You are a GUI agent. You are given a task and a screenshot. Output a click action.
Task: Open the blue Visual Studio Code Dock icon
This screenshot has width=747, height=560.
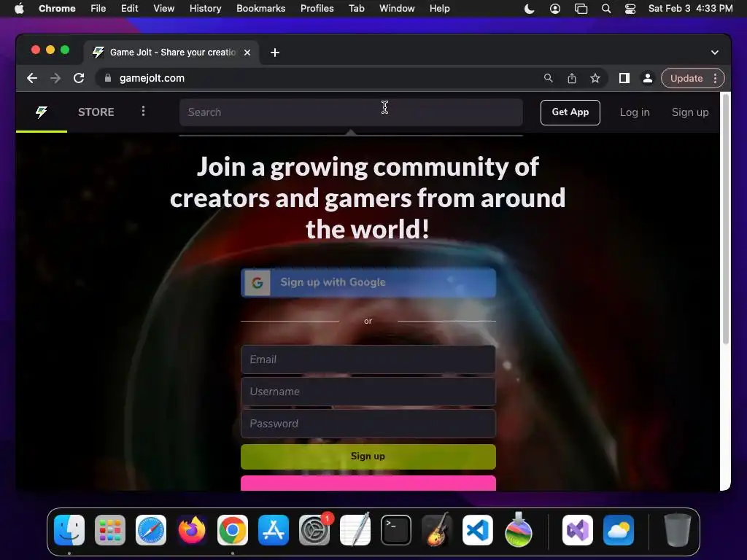click(477, 530)
